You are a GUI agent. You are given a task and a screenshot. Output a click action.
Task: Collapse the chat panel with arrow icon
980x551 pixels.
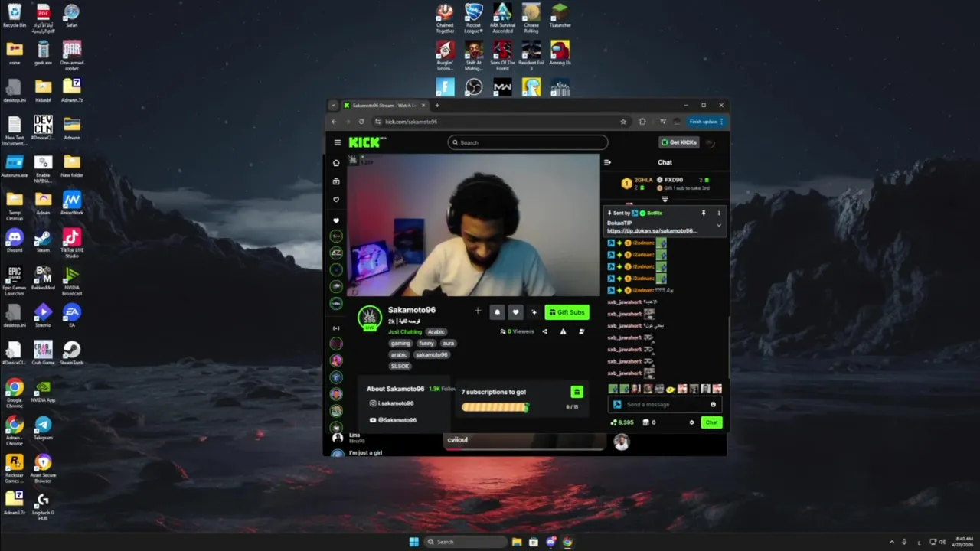pyautogui.click(x=607, y=162)
